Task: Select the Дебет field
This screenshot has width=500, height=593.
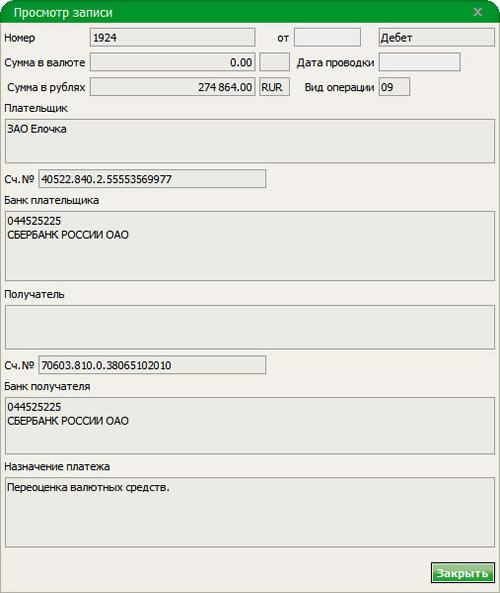Action: [436, 38]
